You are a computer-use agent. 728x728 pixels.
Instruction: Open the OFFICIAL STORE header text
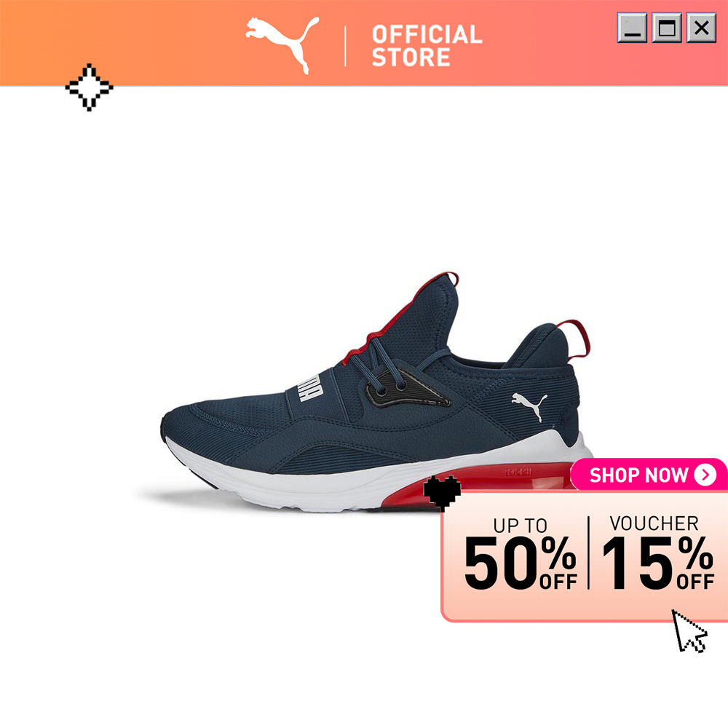[x=427, y=46]
